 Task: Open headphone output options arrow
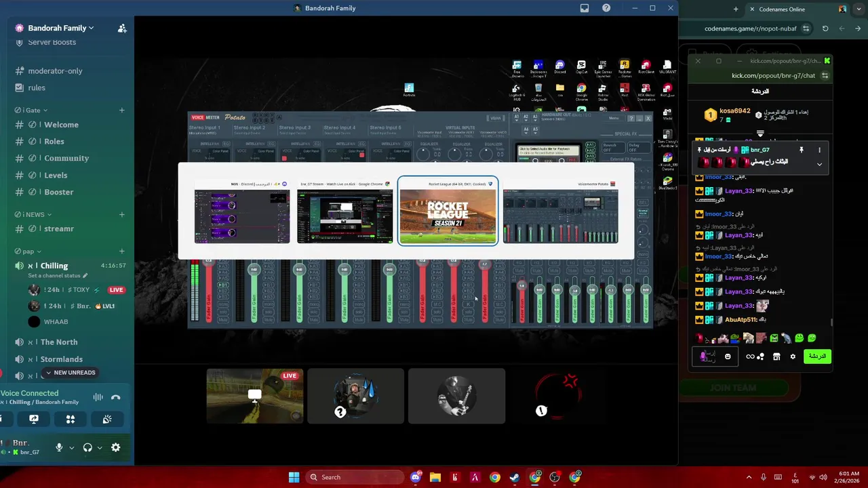tap(100, 447)
